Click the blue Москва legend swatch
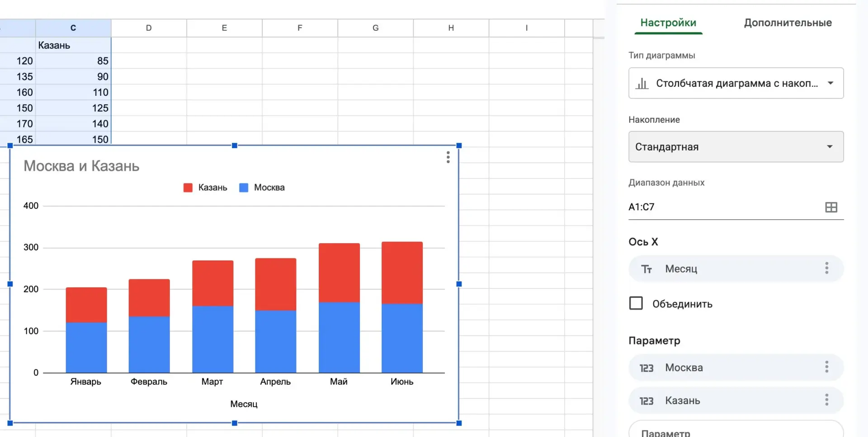The height and width of the screenshot is (437, 868). point(244,188)
